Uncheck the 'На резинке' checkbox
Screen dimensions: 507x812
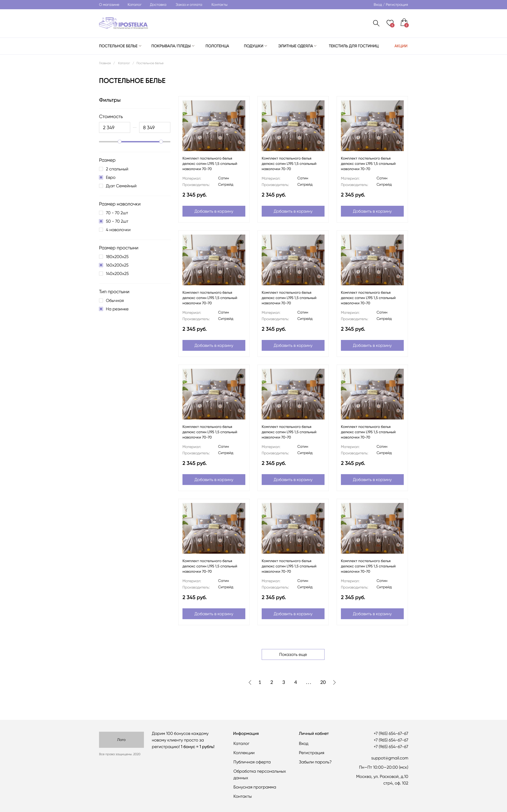click(101, 309)
